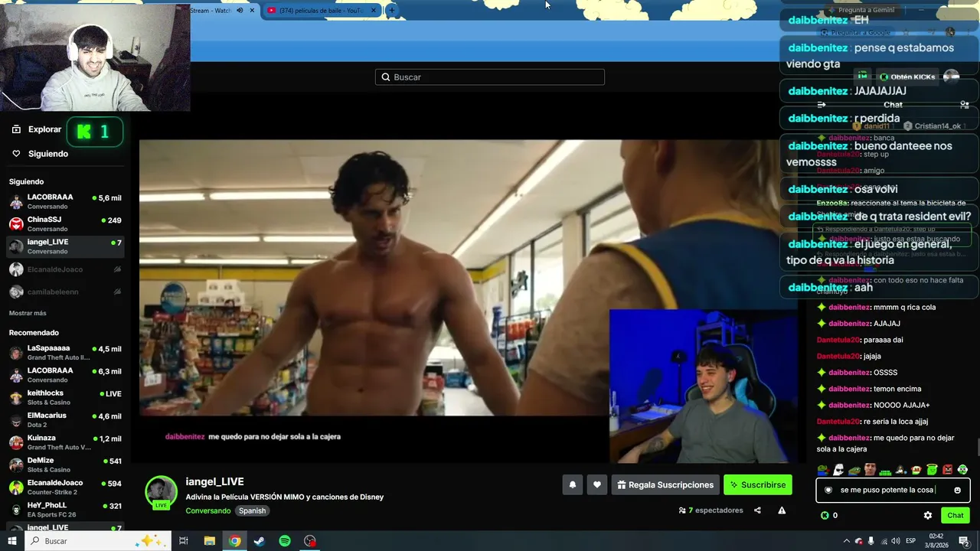The image size is (980, 551).
Task: Open microphone tray icon
Action: click(x=871, y=541)
